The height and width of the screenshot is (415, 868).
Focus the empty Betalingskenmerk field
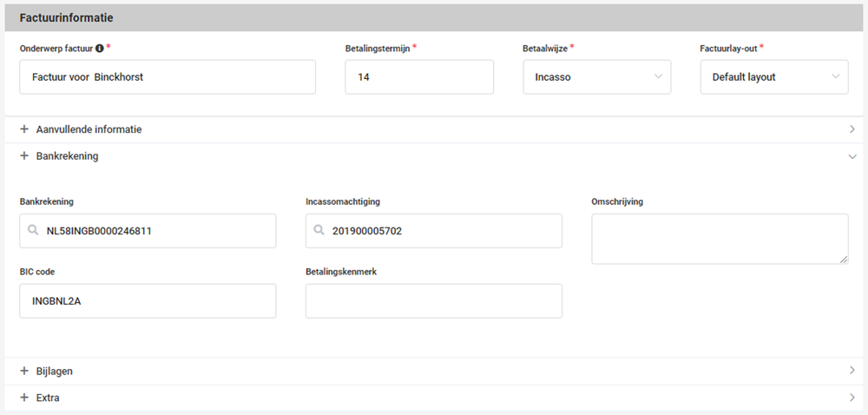click(x=433, y=301)
